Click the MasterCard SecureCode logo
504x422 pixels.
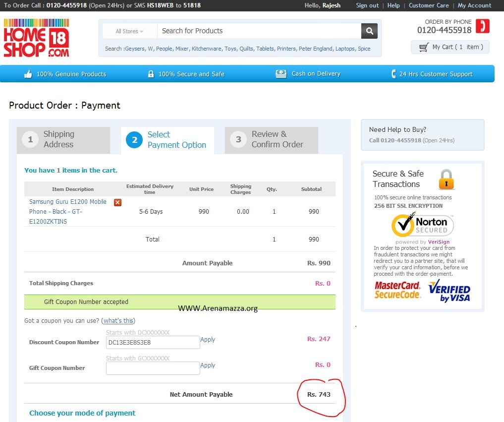pos(397,290)
